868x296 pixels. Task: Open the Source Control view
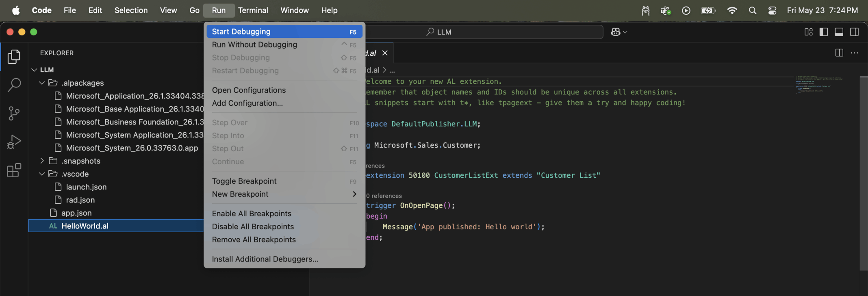point(14,113)
